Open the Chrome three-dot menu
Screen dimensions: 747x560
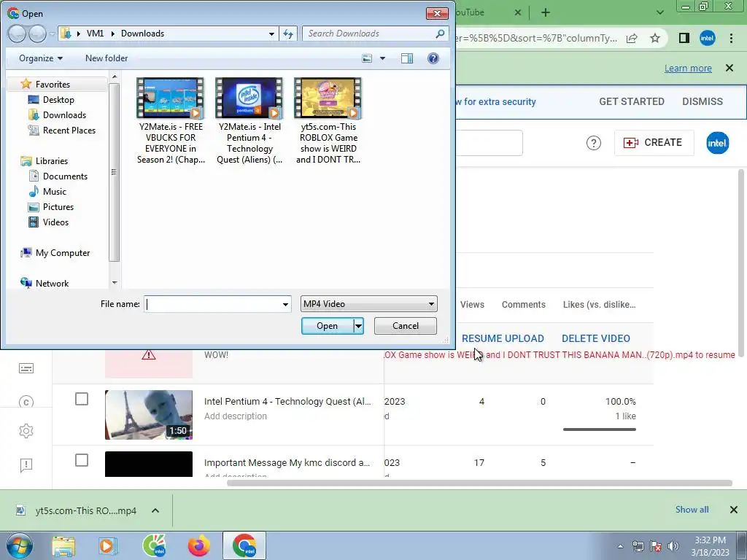click(731, 38)
